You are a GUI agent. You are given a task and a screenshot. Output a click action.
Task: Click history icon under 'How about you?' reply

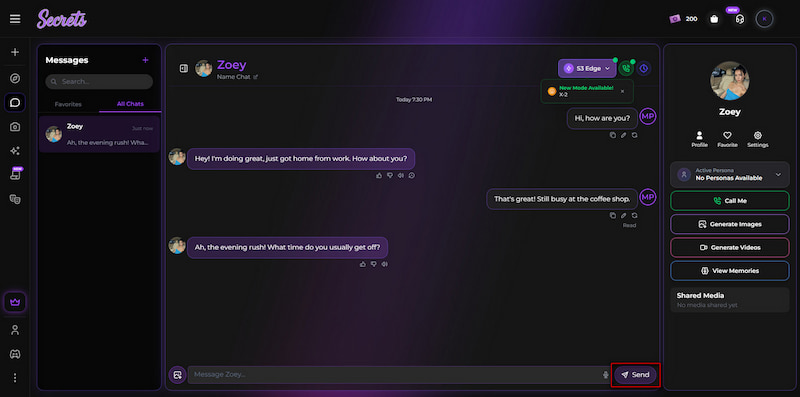(x=411, y=176)
